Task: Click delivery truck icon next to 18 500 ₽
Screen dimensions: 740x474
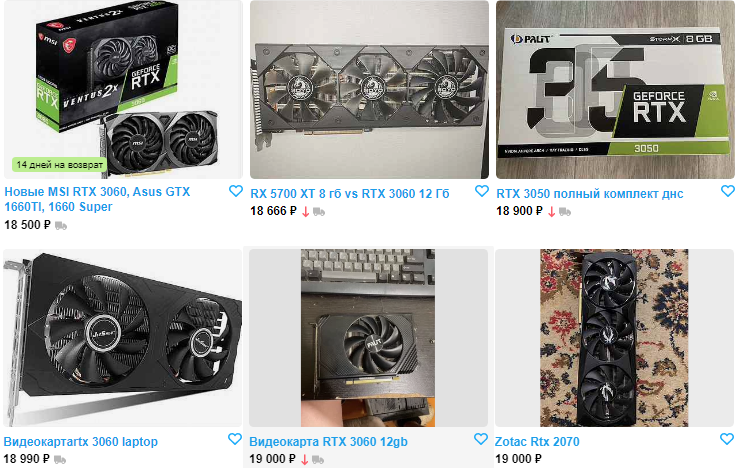Action: (x=61, y=226)
